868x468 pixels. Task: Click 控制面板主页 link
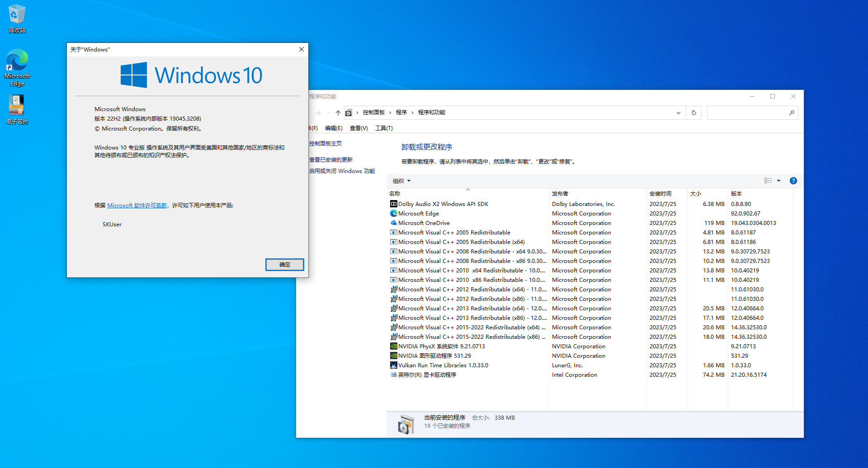pos(325,144)
